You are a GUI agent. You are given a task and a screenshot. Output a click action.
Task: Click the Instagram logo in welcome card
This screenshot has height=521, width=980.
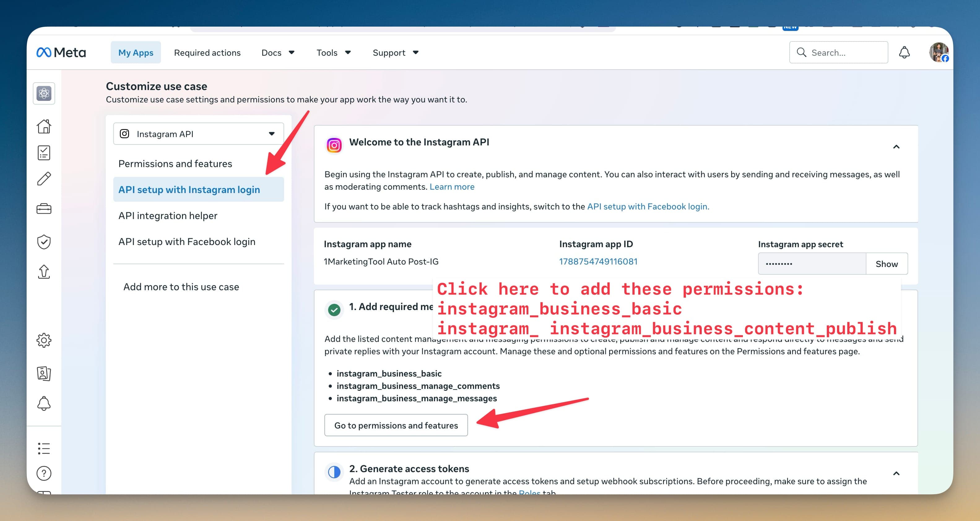(334, 145)
